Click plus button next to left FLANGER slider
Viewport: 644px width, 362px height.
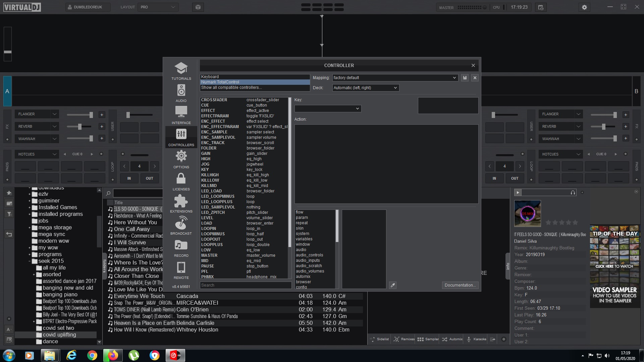coord(102,115)
